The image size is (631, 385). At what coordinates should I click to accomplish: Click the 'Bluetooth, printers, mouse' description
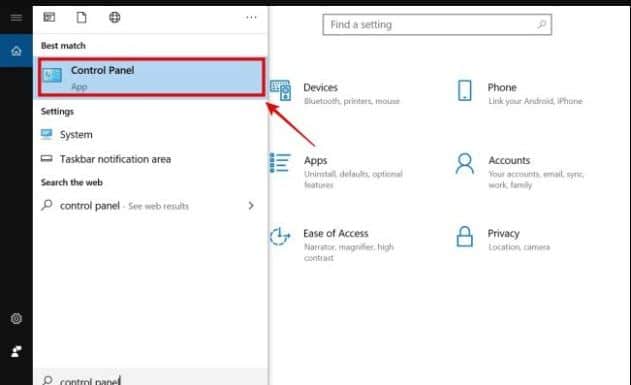click(x=352, y=101)
